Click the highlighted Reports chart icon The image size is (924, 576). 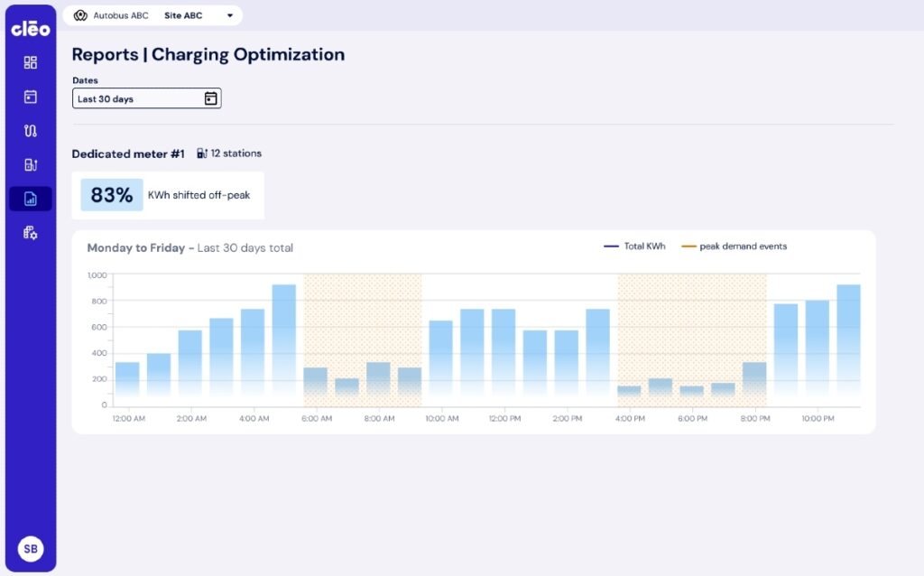point(32,198)
